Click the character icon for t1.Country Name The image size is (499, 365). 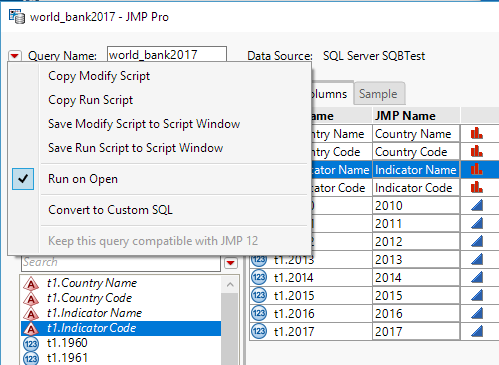[31, 283]
